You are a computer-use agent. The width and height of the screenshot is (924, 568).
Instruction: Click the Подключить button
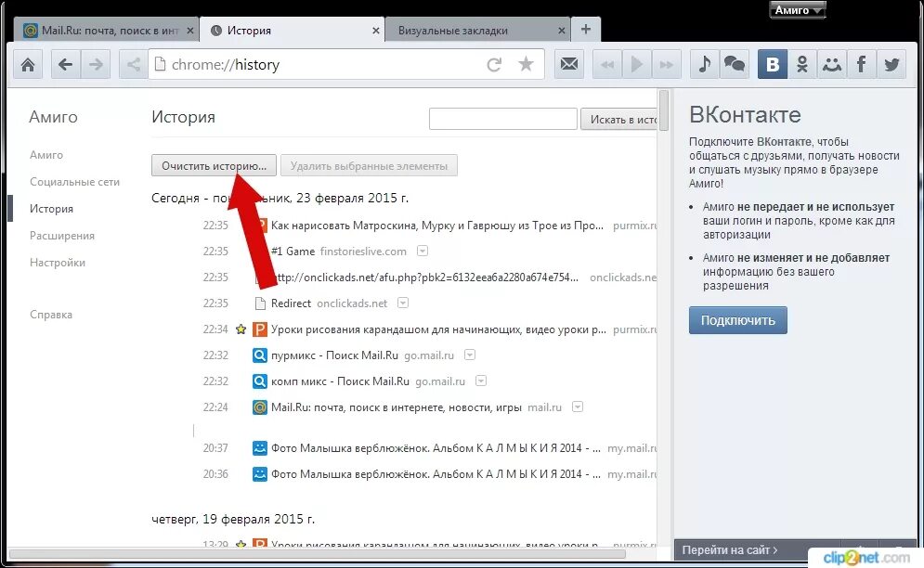[737, 320]
